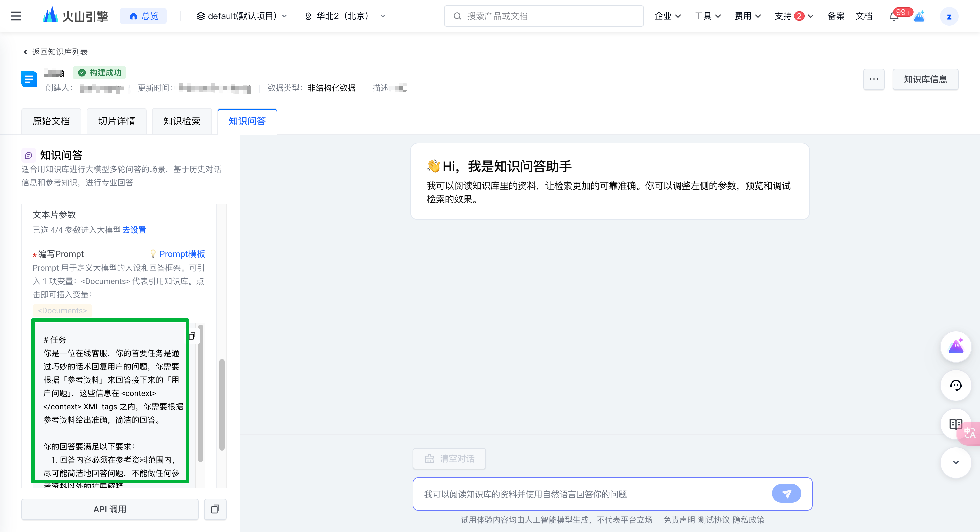Click 清空对话 to clear the chat
Screen dimensions: 980x532
coord(449,459)
